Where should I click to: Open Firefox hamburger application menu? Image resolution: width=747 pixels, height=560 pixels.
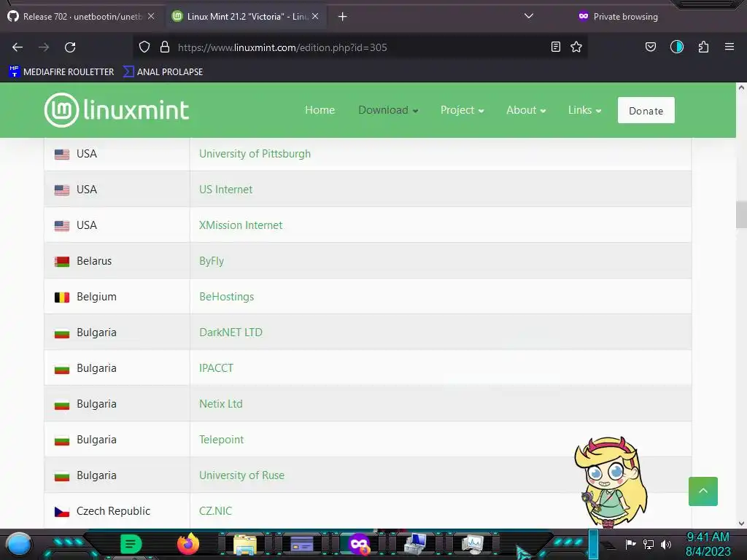729,47
